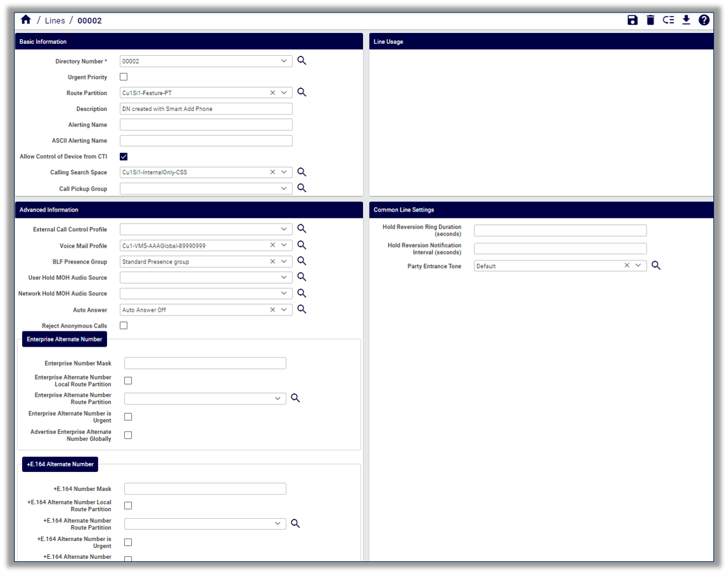728x574 pixels.
Task: Uncheck Allow Control of Device from CTI
Action: coord(124,156)
